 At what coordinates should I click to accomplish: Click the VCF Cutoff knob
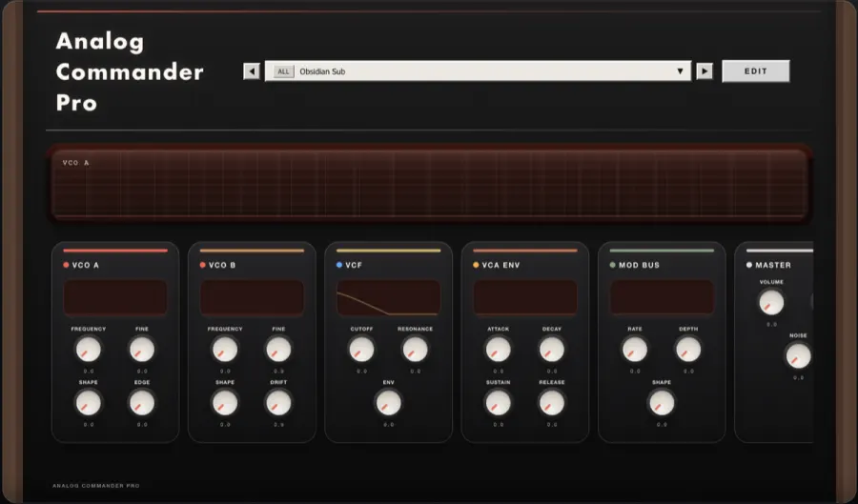[x=361, y=350]
